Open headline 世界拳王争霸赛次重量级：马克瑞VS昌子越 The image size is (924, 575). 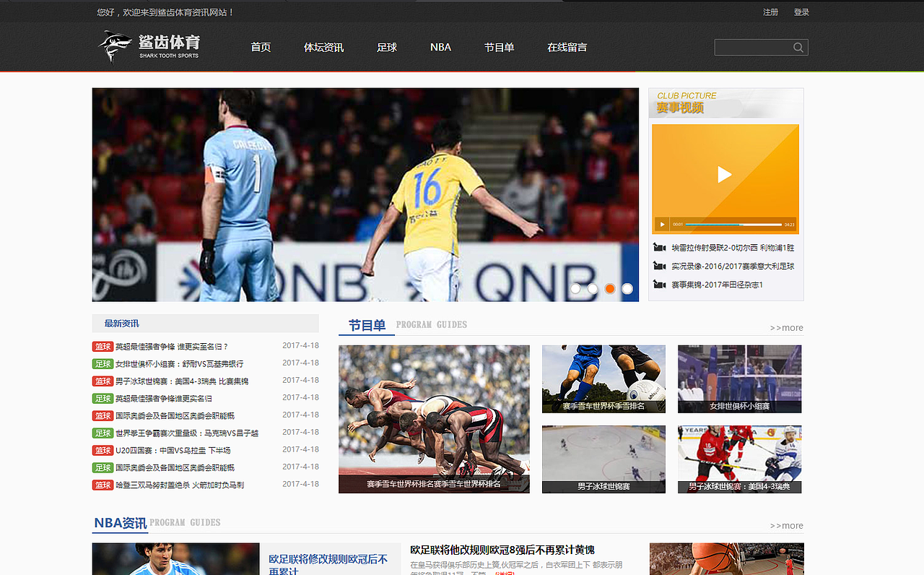[x=187, y=433]
